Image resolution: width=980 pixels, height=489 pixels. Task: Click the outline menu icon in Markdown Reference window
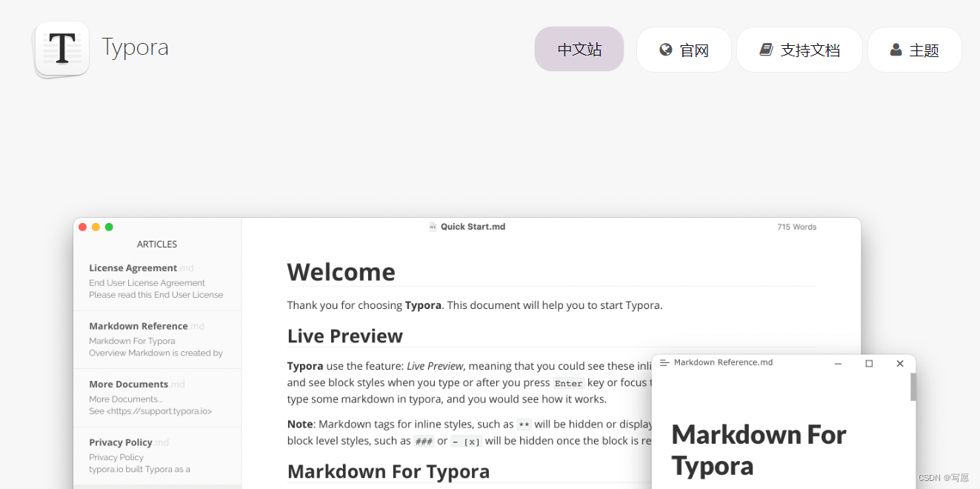pyautogui.click(x=664, y=363)
